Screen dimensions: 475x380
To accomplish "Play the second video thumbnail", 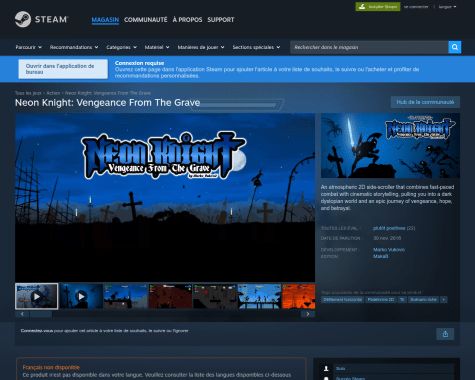I will click(x=81, y=296).
